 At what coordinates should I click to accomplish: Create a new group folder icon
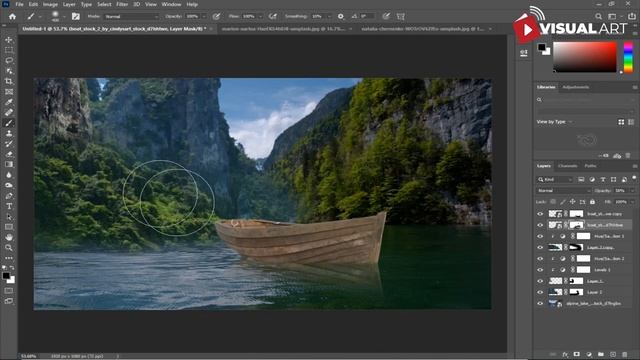coord(601,354)
